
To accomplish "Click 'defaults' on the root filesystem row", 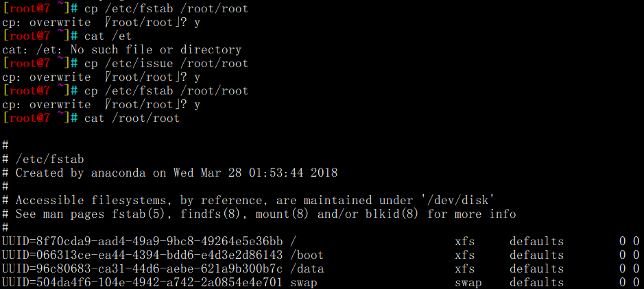I will [537, 241].
